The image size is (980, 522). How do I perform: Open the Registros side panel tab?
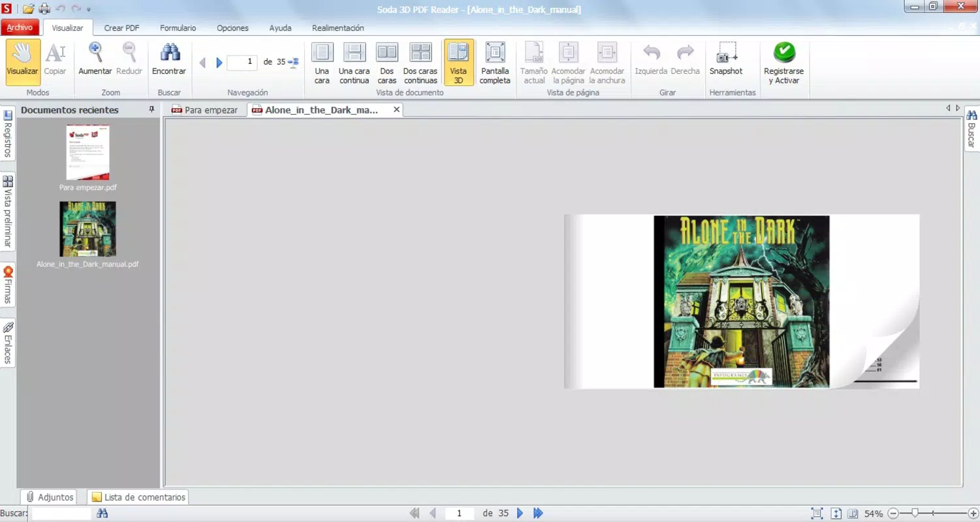pyautogui.click(x=8, y=134)
